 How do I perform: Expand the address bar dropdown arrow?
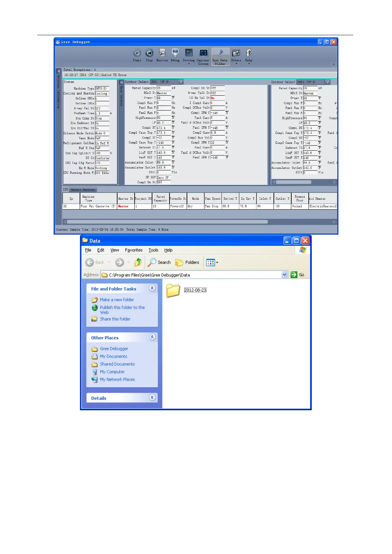click(x=285, y=275)
